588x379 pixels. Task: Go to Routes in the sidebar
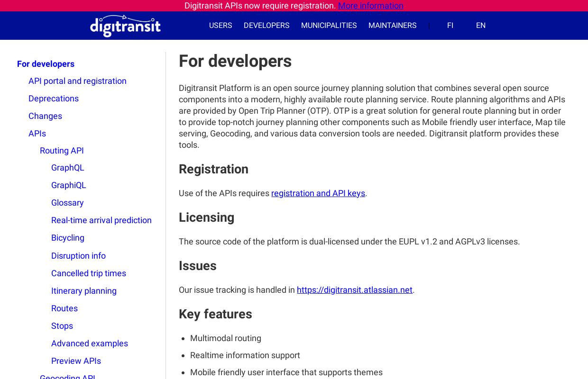[64, 308]
